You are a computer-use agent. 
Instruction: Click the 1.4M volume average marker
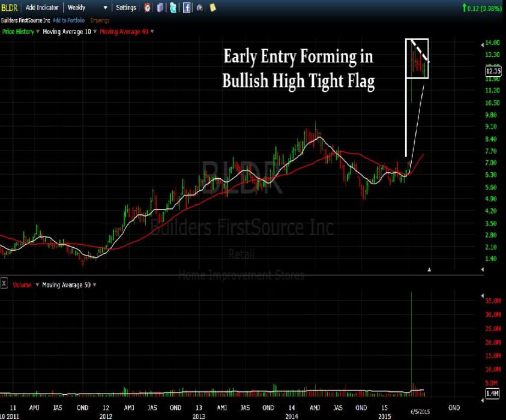click(x=493, y=393)
